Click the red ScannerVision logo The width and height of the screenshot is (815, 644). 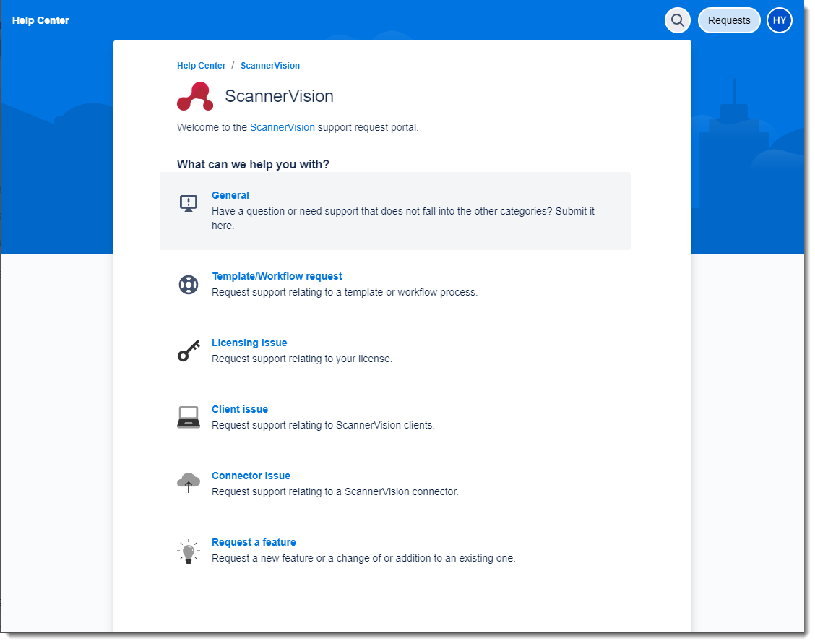click(195, 96)
